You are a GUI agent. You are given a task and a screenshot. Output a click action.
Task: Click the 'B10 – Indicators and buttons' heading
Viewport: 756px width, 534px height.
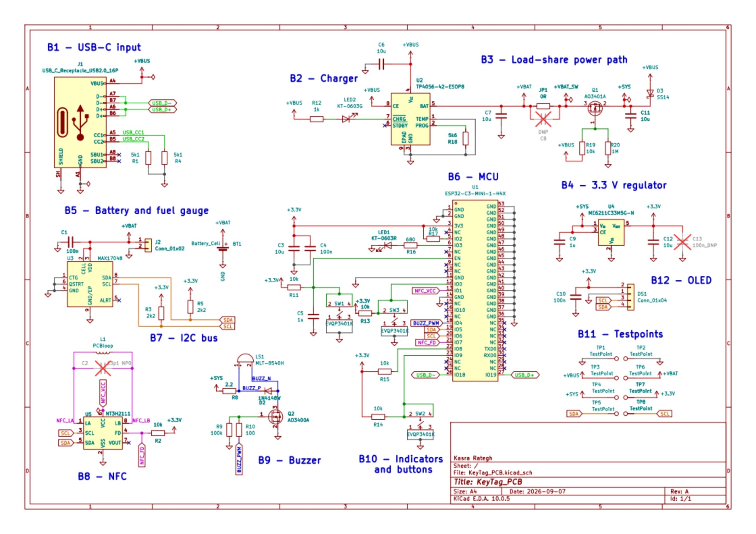(401, 464)
